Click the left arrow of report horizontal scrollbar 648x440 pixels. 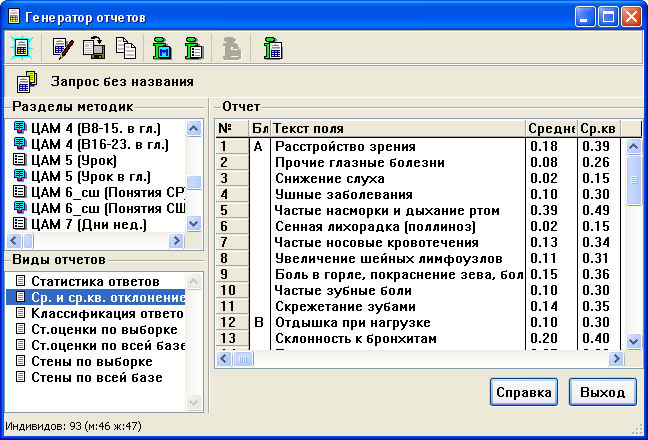pyautogui.click(x=224, y=358)
